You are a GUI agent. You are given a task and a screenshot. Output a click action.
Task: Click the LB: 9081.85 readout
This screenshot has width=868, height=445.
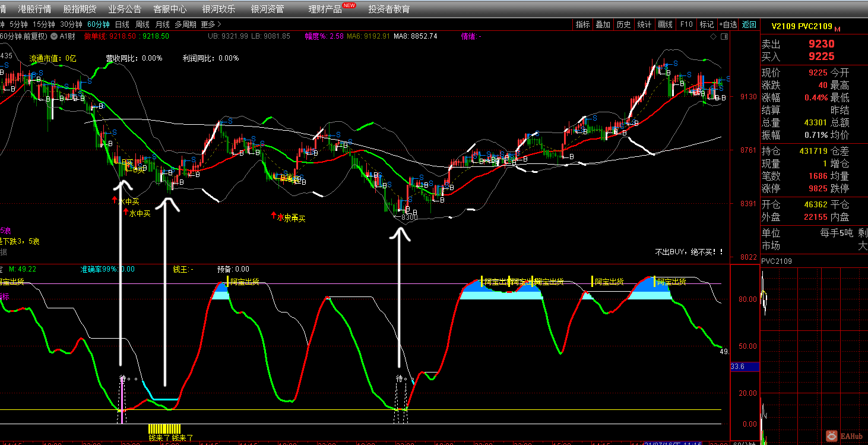pyautogui.click(x=271, y=36)
